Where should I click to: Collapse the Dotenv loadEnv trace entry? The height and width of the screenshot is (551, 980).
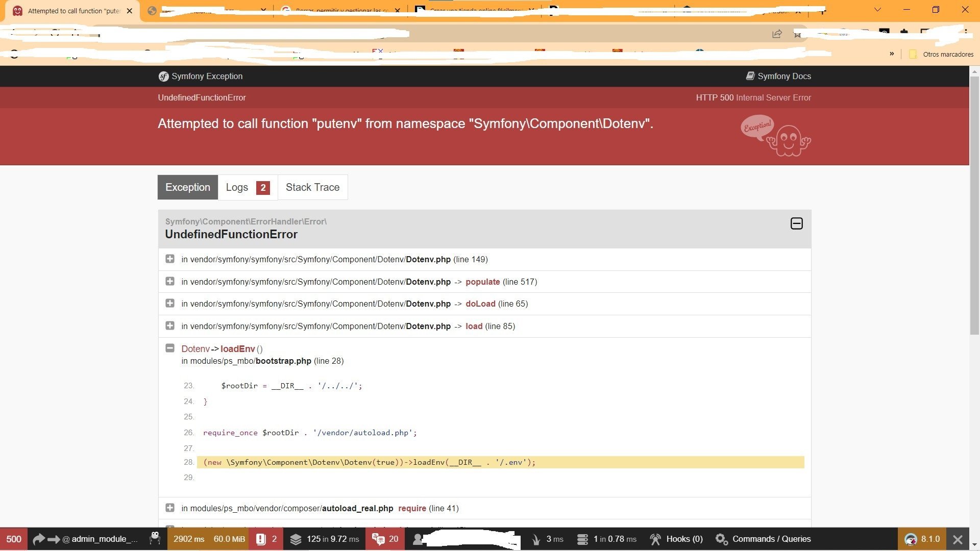click(x=170, y=348)
